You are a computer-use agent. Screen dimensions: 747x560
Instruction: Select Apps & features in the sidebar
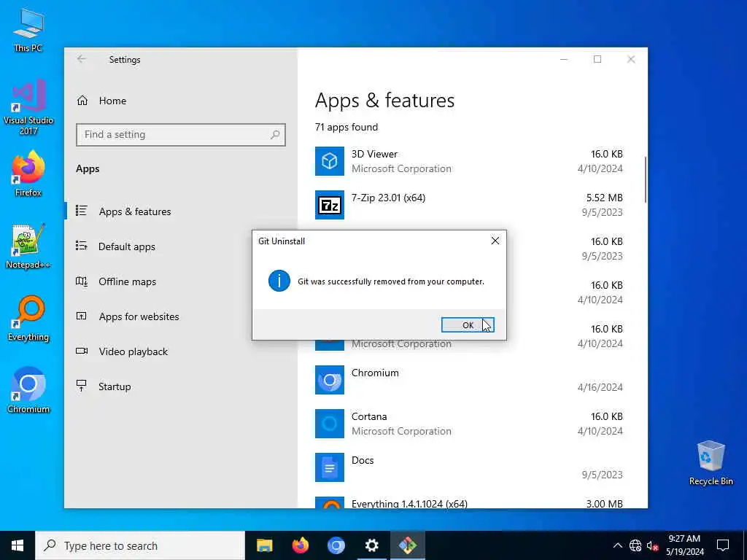click(135, 211)
